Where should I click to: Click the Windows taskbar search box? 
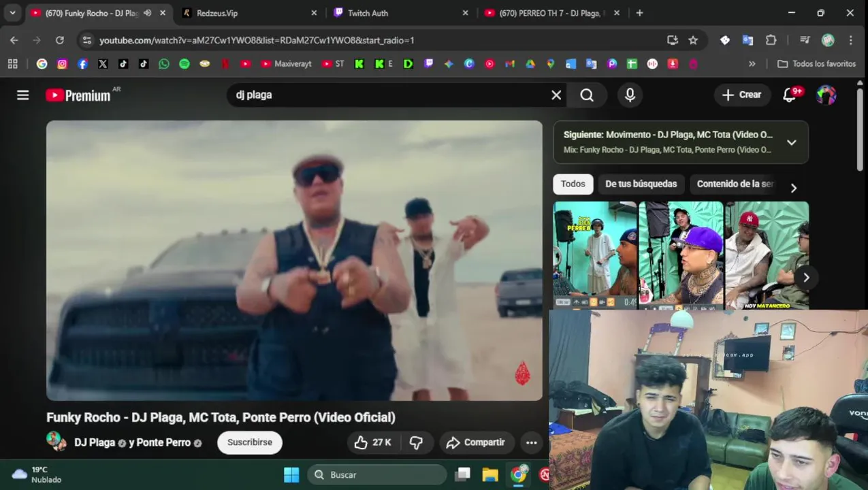coord(376,474)
